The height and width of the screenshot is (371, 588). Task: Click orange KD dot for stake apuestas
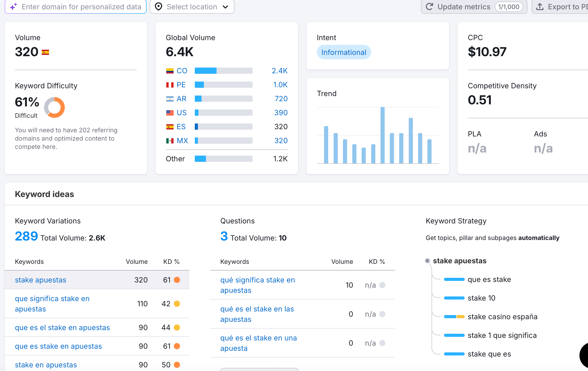click(177, 280)
